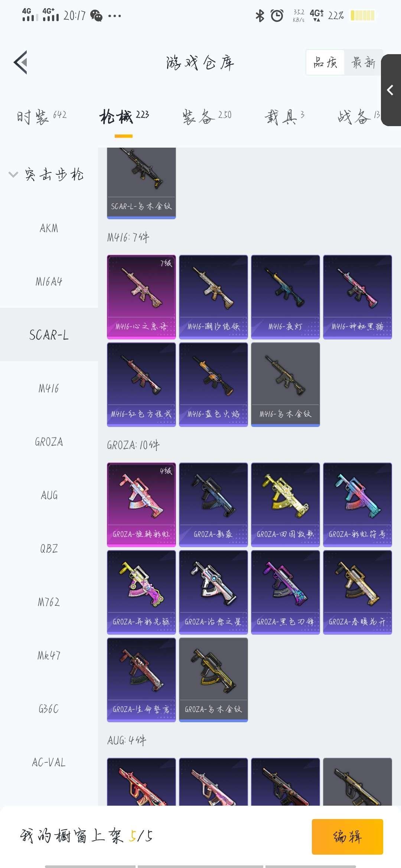
Task: Tap the back arrow icon
Action: [x=21, y=62]
